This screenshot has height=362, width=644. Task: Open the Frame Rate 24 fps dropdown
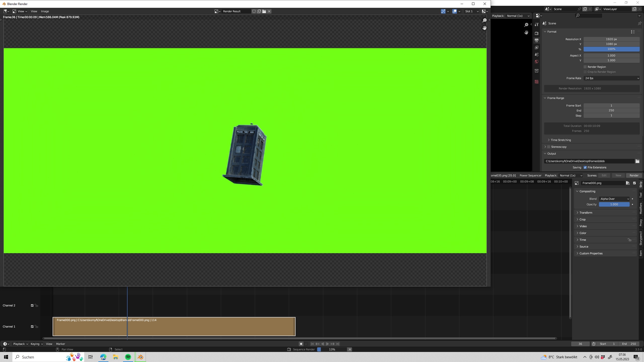click(611, 78)
